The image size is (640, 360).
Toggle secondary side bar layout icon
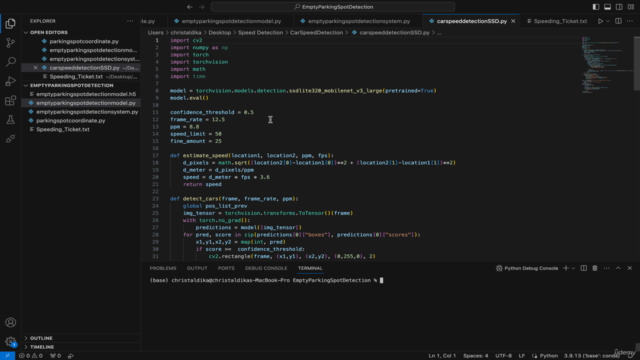[x=619, y=7]
